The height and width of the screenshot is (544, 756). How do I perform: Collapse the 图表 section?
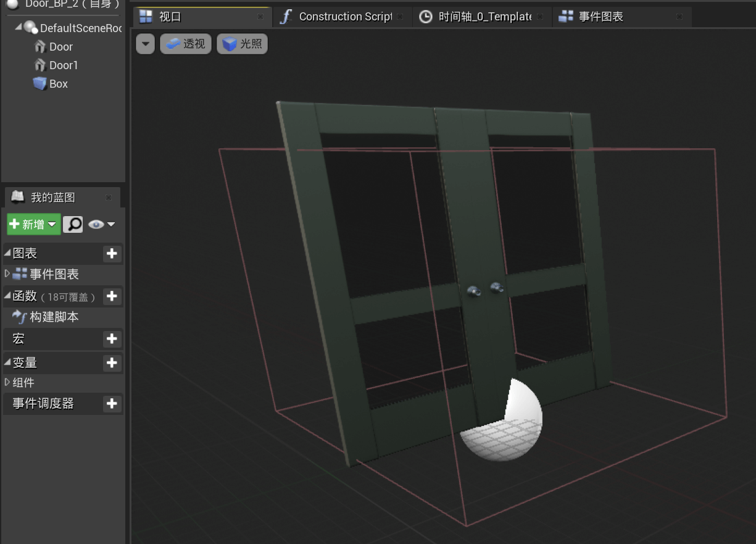point(7,253)
